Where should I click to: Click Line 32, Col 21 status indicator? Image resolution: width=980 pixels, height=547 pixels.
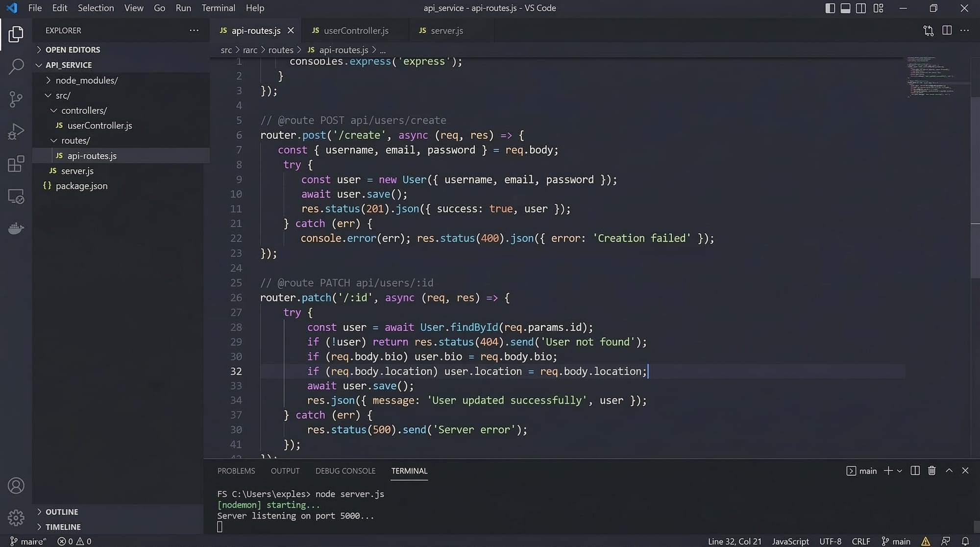[x=735, y=541]
